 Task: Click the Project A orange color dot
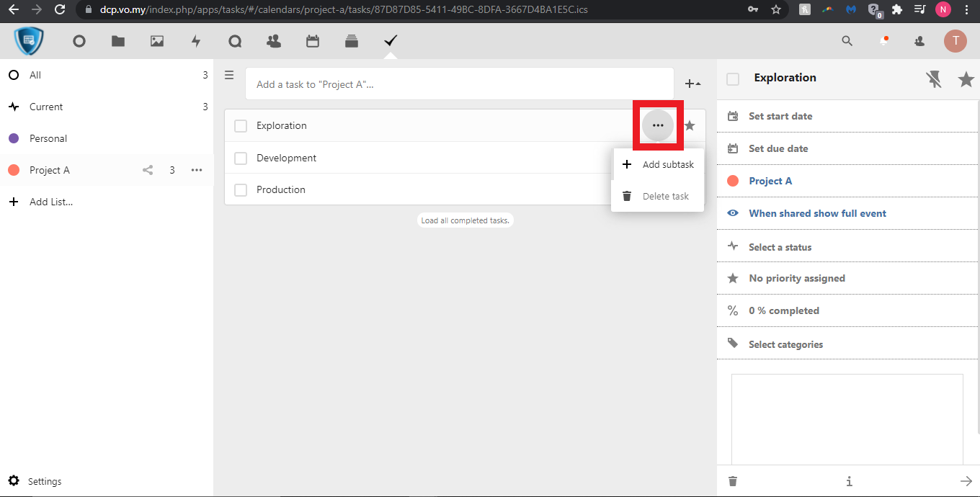pos(13,171)
